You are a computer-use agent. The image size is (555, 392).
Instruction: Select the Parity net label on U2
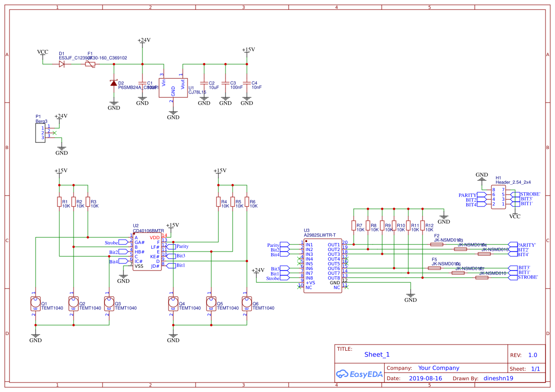pos(180,246)
